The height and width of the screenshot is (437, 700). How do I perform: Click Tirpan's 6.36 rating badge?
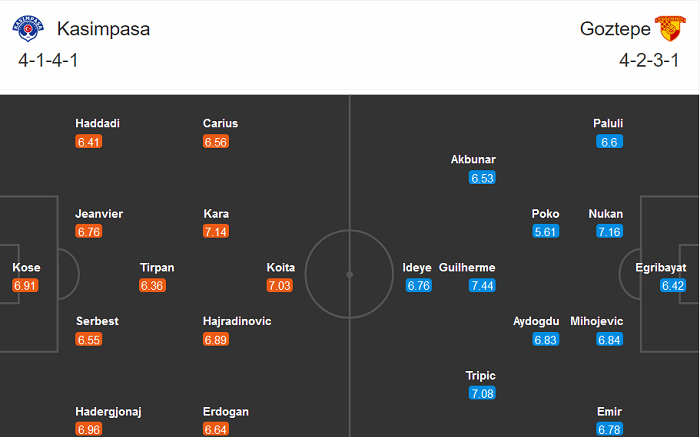[152, 286]
